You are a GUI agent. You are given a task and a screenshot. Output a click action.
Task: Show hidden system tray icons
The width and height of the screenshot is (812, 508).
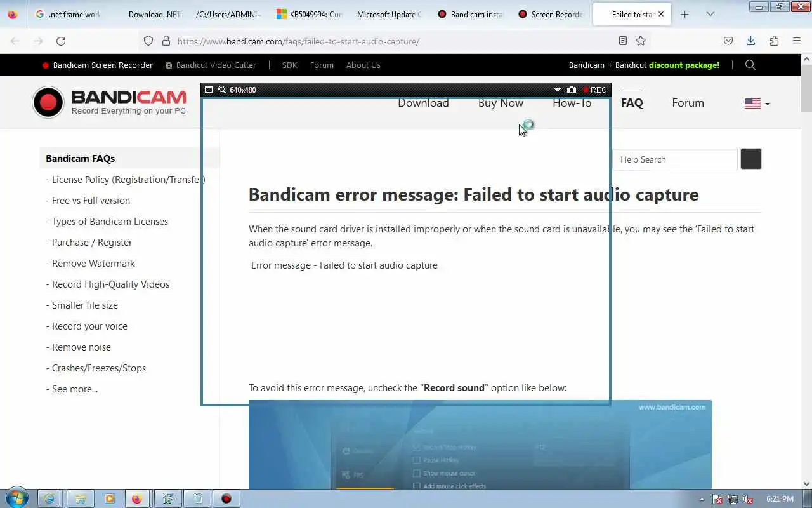coord(702,499)
